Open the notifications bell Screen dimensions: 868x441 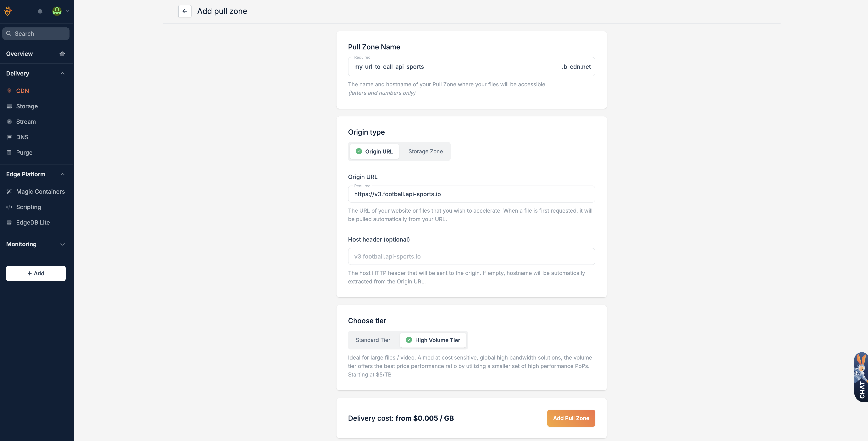(x=40, y=11)
